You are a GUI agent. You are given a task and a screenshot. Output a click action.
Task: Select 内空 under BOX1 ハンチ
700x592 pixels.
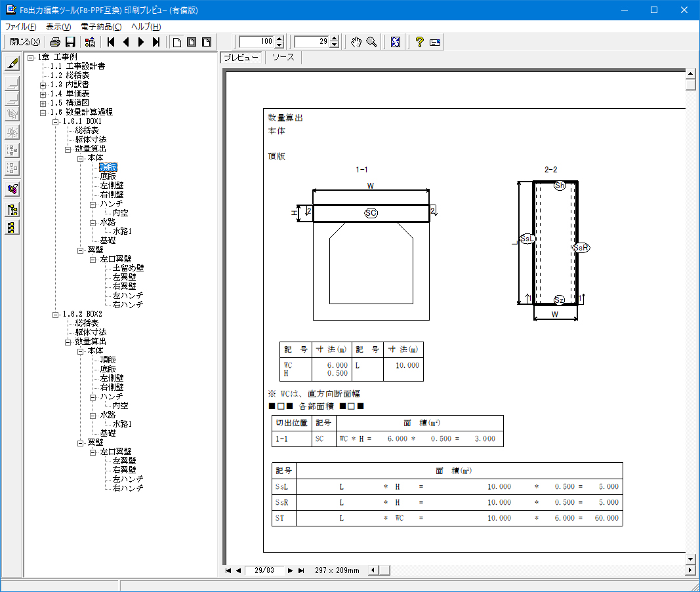click(x=120, y=213)
